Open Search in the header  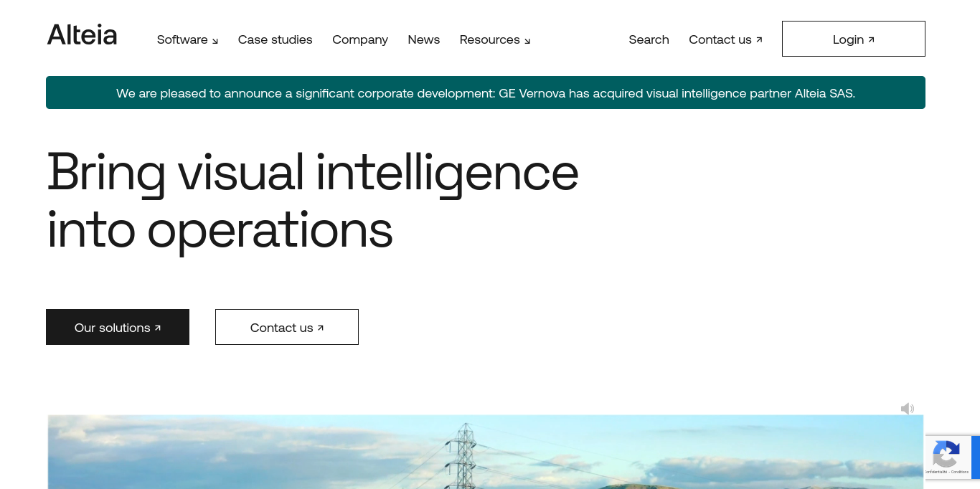[x=649, y=39]
